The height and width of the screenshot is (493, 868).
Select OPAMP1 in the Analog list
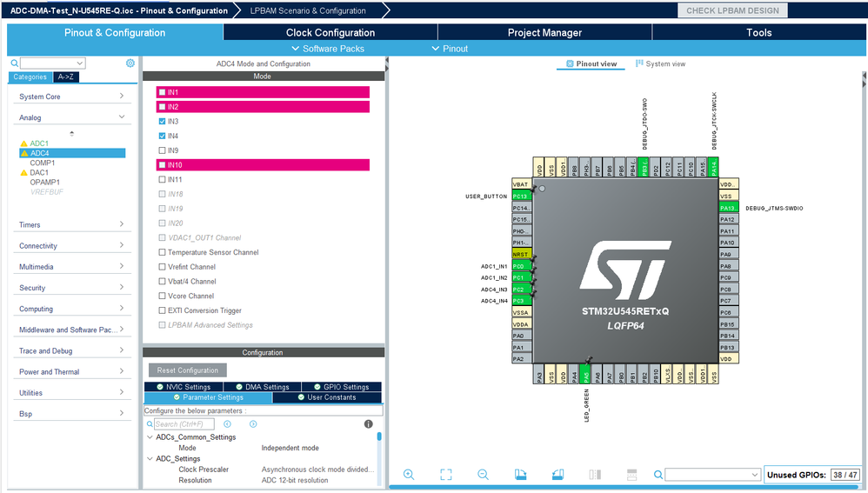[x=45, y=182]
